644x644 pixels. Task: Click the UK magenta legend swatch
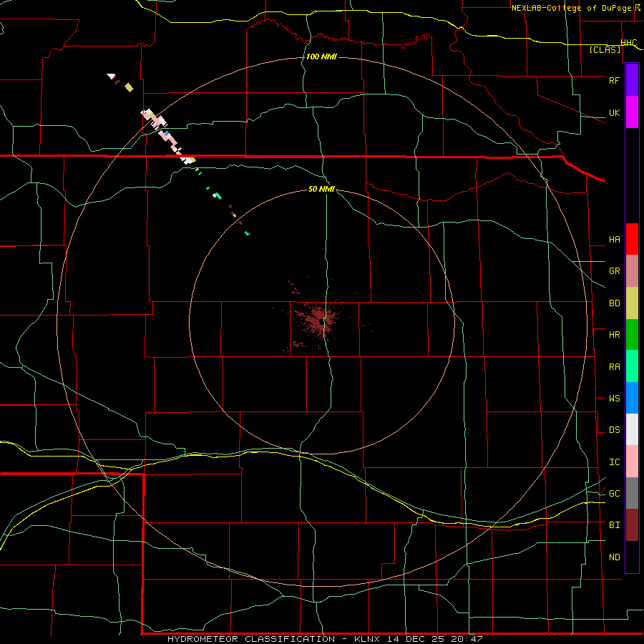click(x=632, y=112)
